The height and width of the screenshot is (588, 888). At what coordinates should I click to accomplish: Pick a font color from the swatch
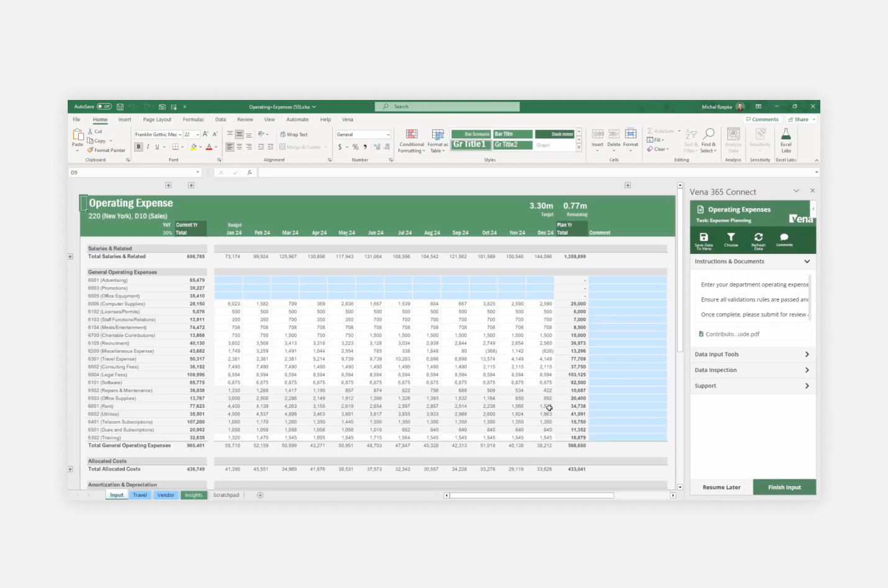pos(210,147)
